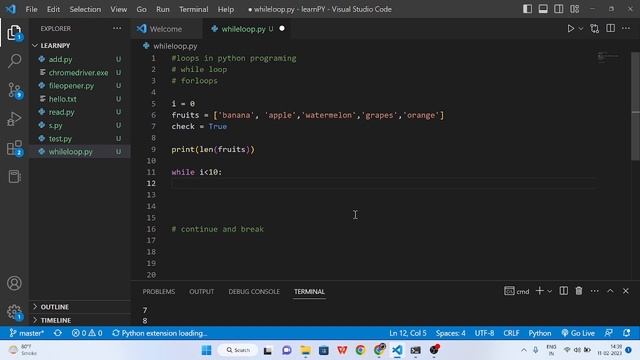Close the terminal panel
This screenshot has width=640, height=360.
tap(626, 291)
